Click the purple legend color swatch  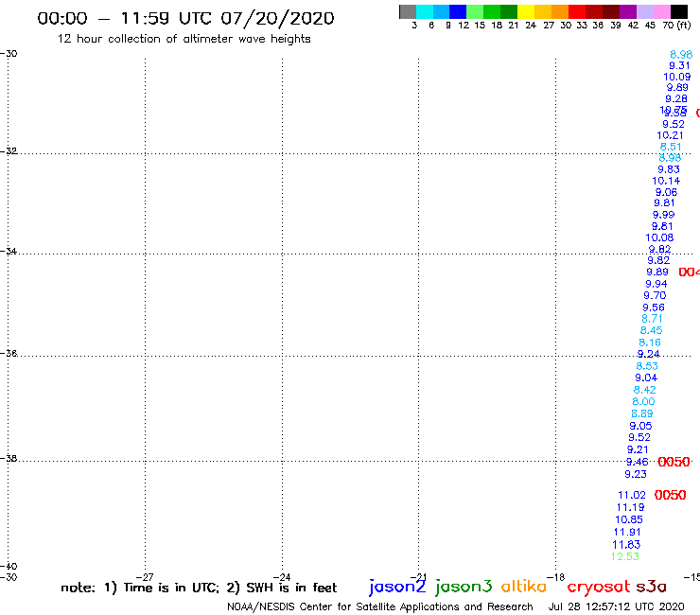pyautogui.click(x=628, y=11)
